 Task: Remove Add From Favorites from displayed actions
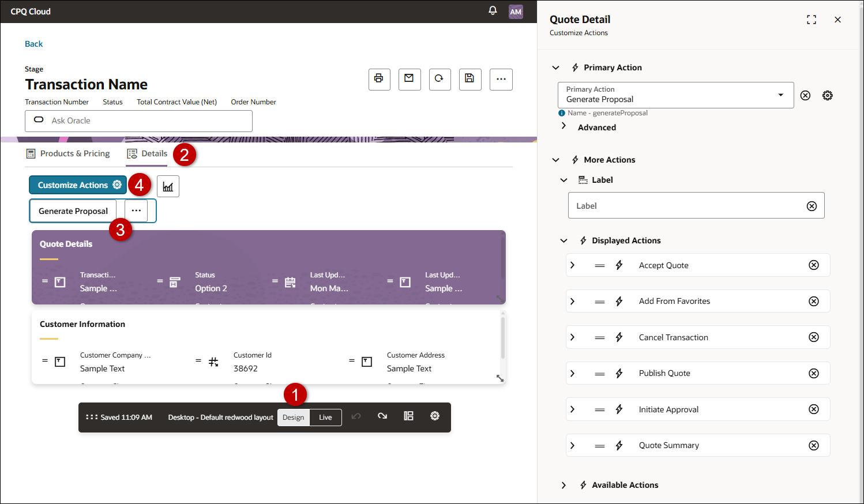814,301
